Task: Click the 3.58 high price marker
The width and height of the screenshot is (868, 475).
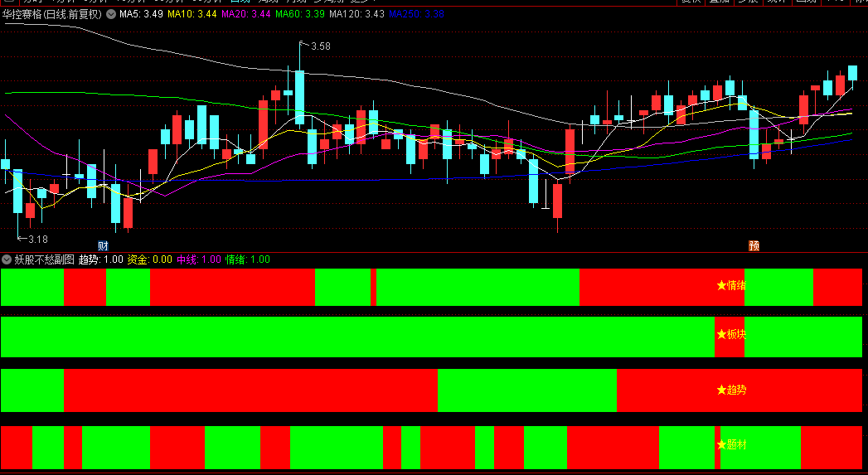Action: click(321, 46)
